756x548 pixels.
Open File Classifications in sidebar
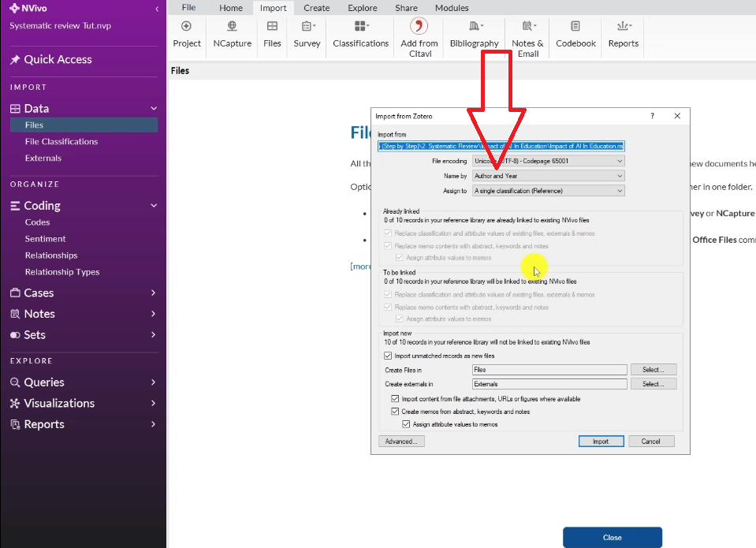coord(61,141)
